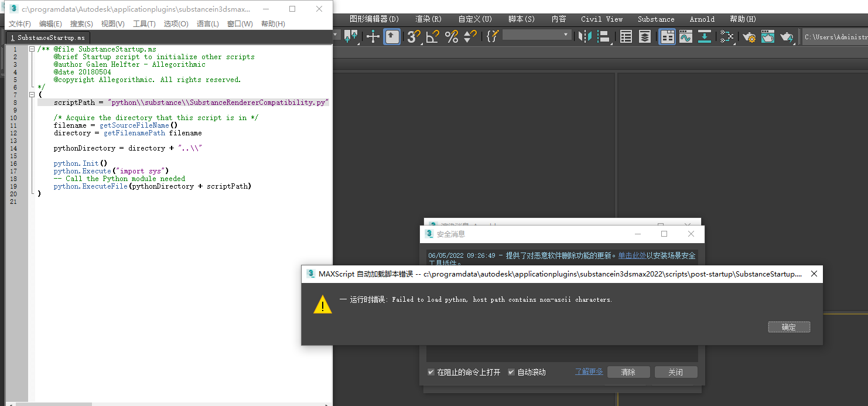Enable 3D snaps toggle icon

pos(412,37)
